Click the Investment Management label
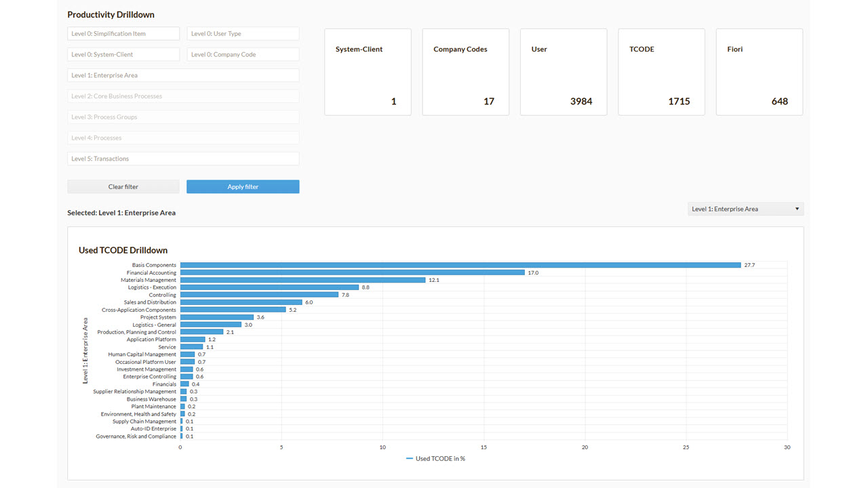868x488 pixels. [x=146, y=369]
